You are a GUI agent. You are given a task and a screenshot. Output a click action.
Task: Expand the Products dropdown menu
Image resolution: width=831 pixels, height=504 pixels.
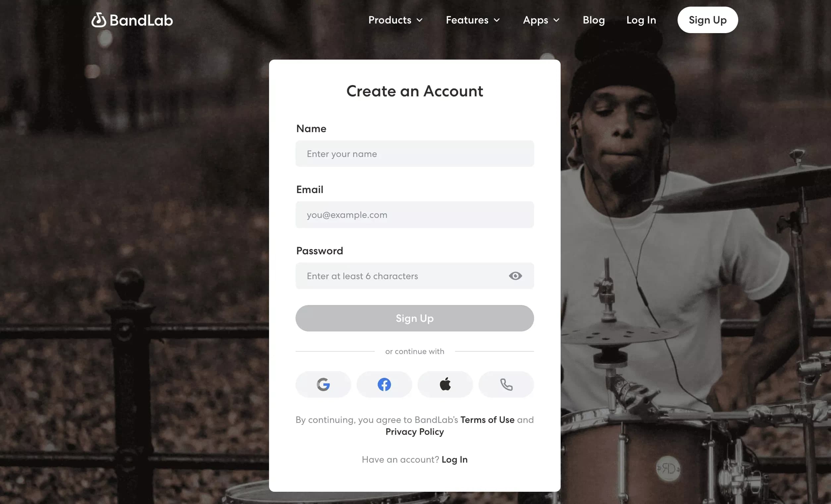point(395,20)
